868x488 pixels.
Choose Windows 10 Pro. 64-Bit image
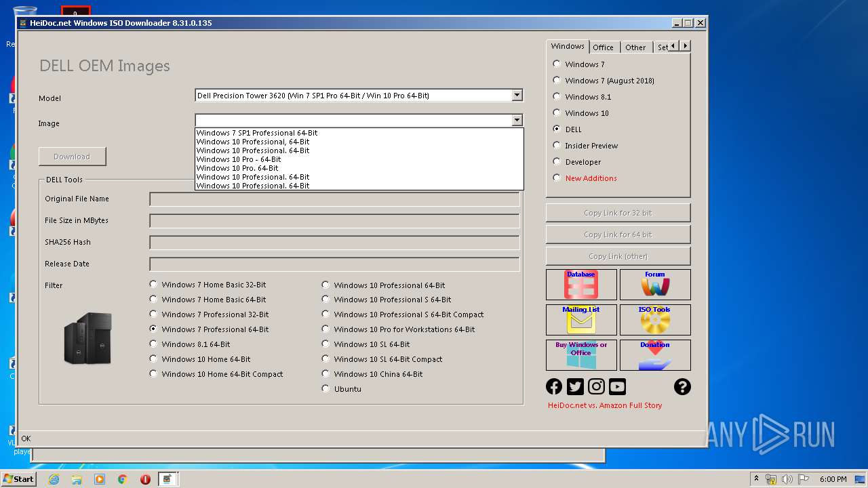(x=359, y=168)
